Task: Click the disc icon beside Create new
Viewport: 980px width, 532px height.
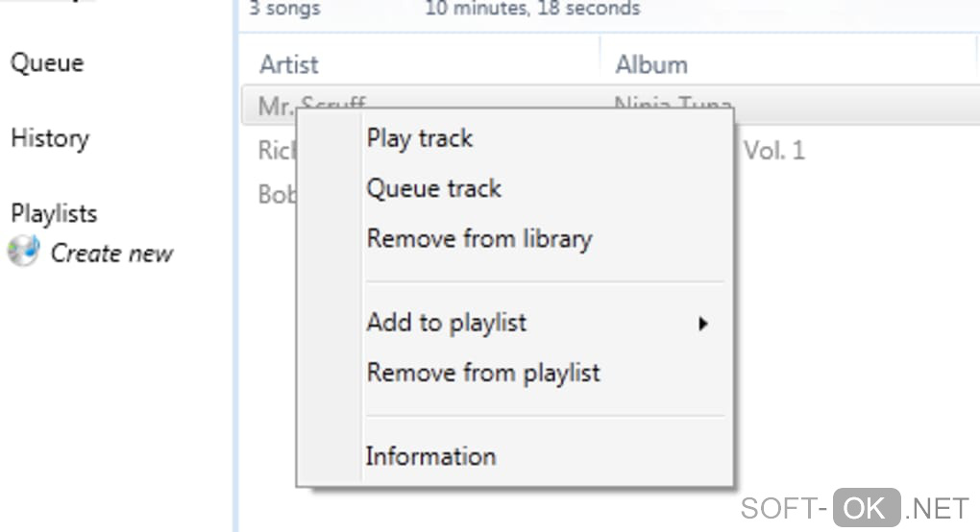Action: (22, 253)
